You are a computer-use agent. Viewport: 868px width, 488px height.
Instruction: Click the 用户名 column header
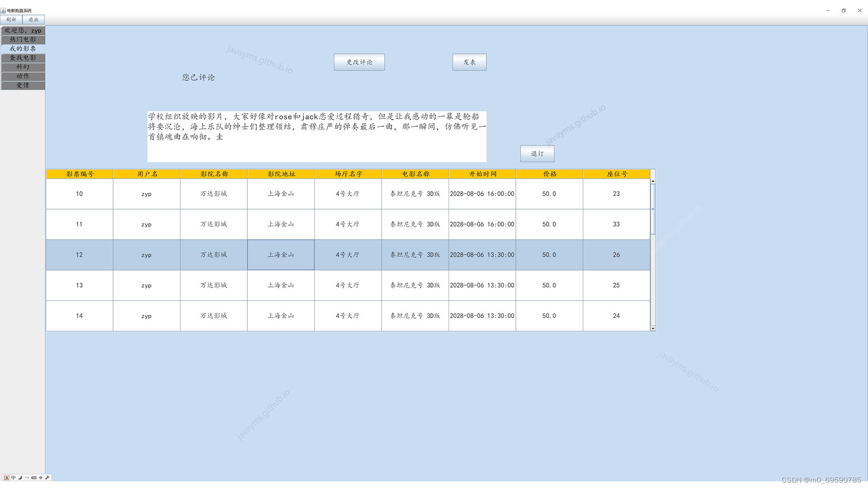(147, 174)
